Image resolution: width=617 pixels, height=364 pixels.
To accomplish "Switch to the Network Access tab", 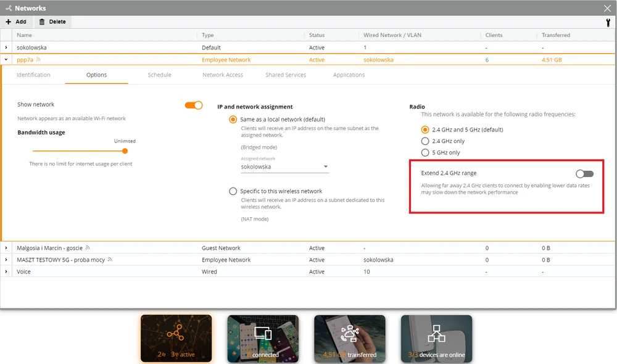I will [223, 75].
